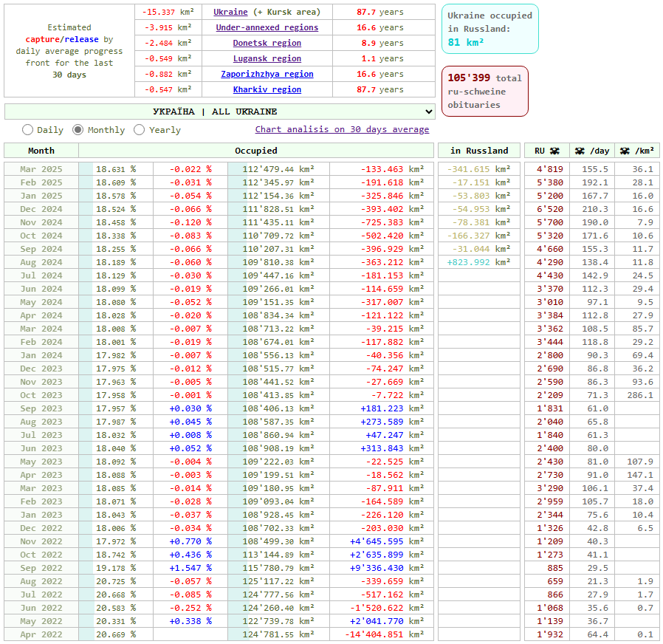Click skull icon in RU column header
663x644 pixels.
[x=554, y=151]
